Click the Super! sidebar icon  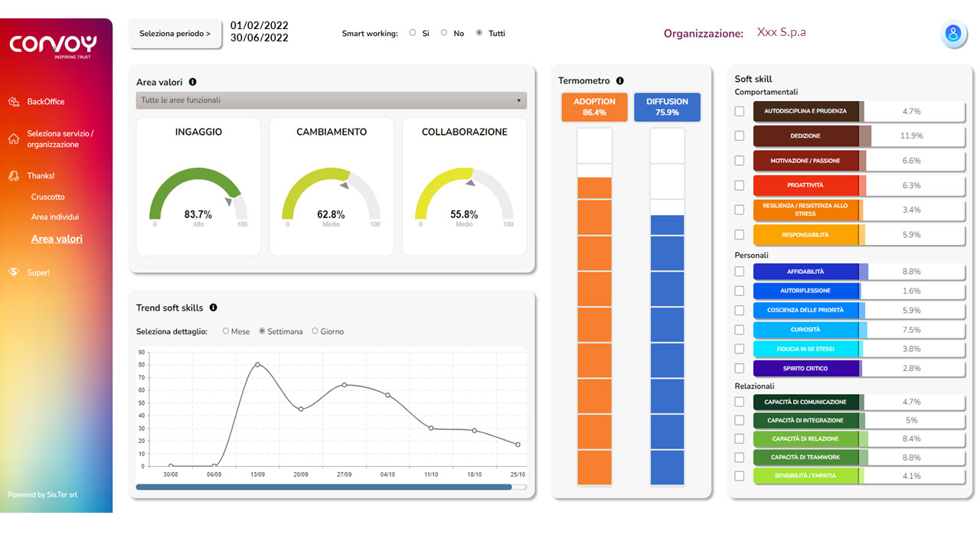click(x=14, y=272)
